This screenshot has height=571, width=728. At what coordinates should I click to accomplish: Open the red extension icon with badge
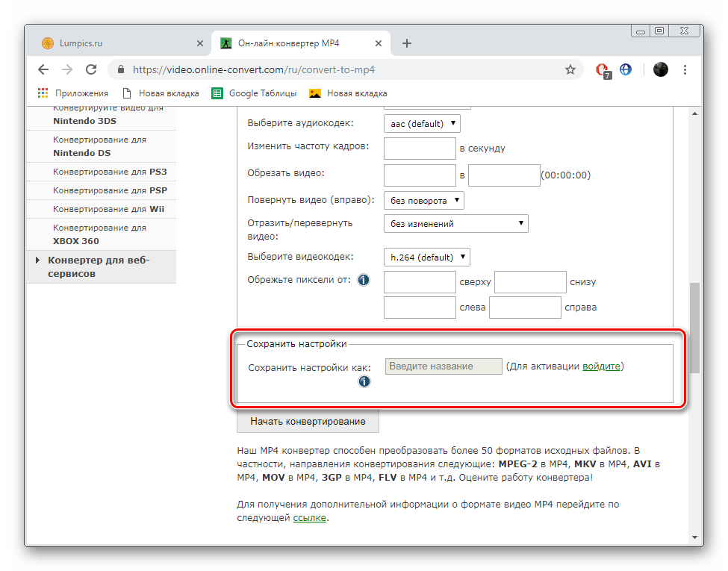click(603, 69)
